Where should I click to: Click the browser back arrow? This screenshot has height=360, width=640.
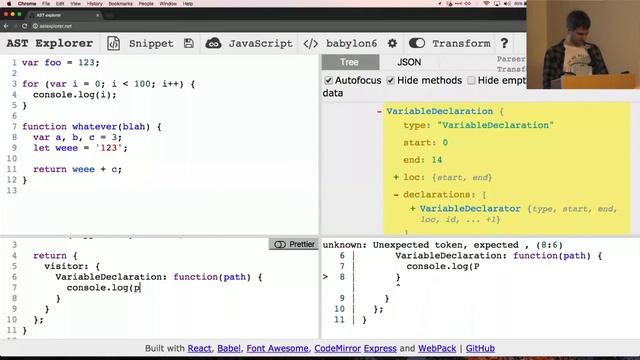(x=6, y=26)
